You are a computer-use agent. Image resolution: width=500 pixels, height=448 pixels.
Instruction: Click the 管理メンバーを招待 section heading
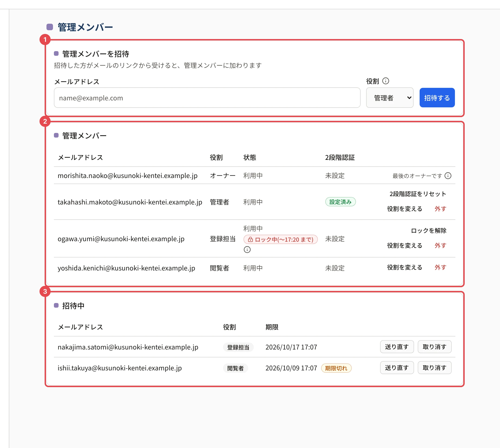click(x=95, y=54)
